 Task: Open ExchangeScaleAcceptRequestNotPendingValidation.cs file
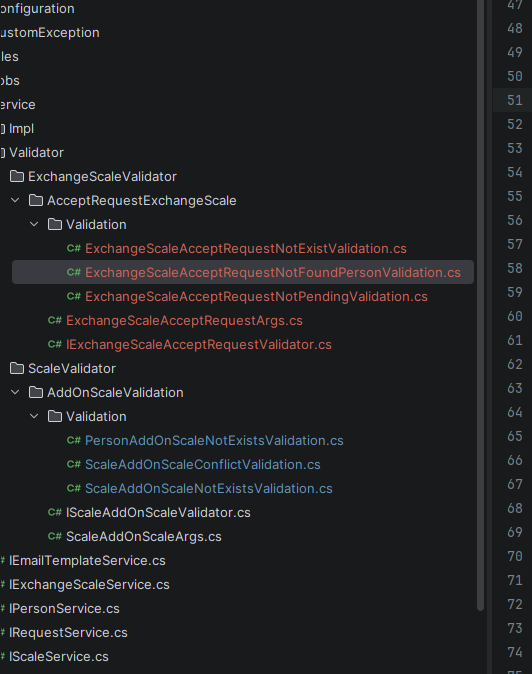256,297
